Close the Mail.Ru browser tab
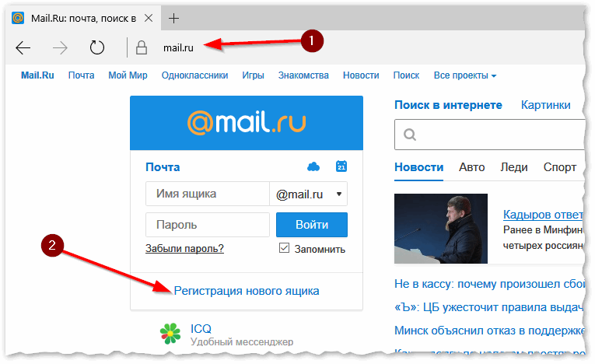Screen dimensions: 595x364 click(149, 18)
